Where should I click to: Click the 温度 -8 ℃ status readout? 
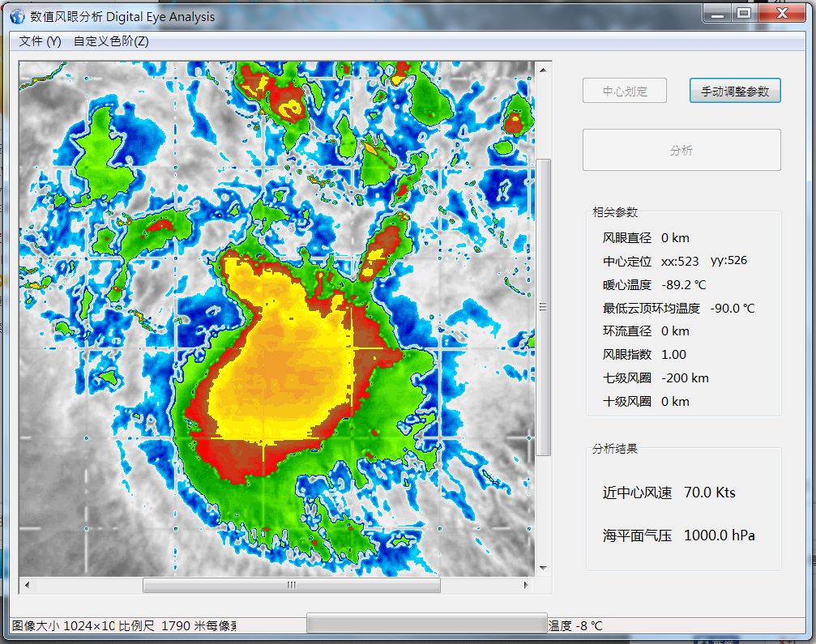(575, 626)
